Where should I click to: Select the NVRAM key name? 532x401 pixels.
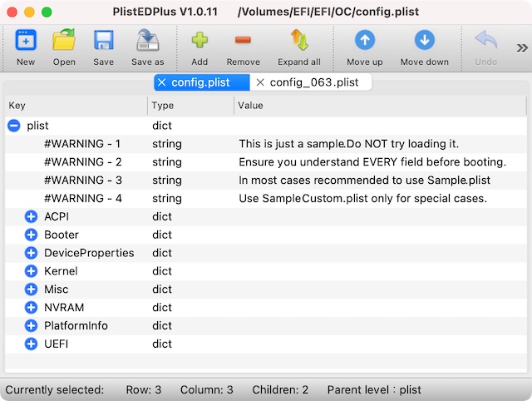pyautogui.click(x=64, y=308)
